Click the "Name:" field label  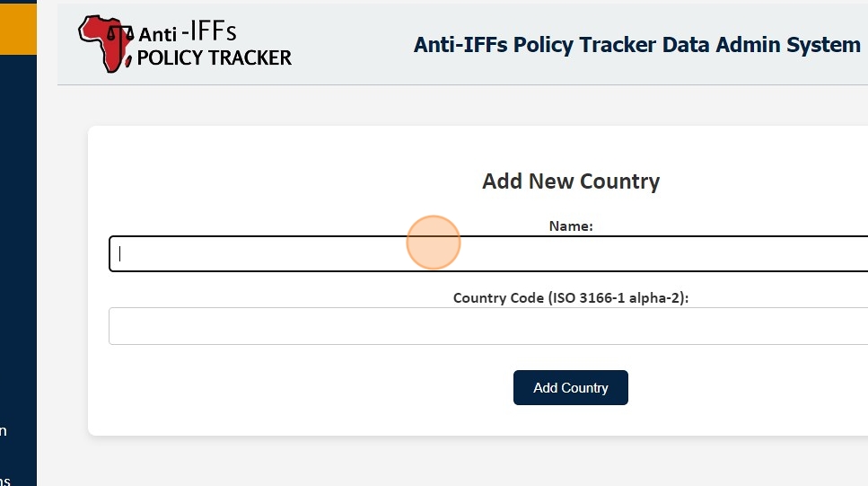[571, 226]
